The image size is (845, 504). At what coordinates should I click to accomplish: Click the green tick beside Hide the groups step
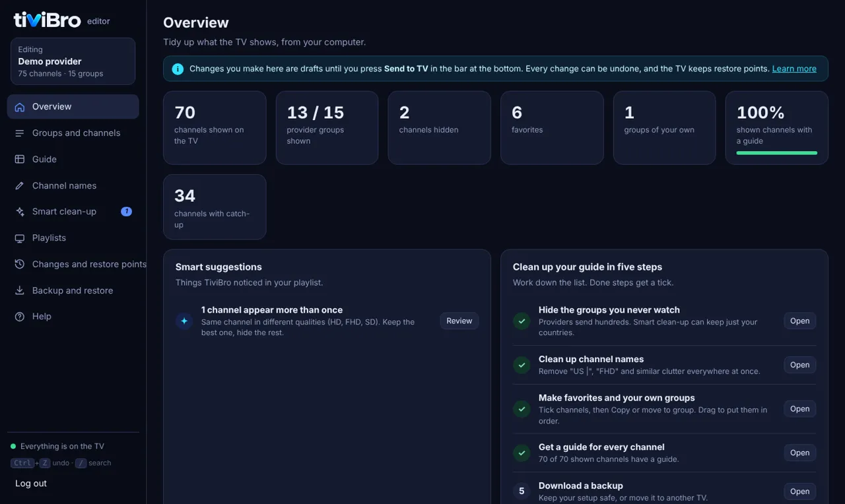[522, 321]
